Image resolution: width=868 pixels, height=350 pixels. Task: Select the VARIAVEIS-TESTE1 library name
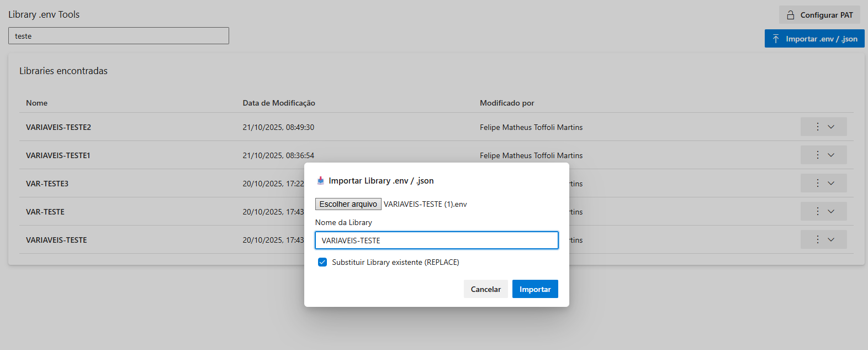pos(58,155)
